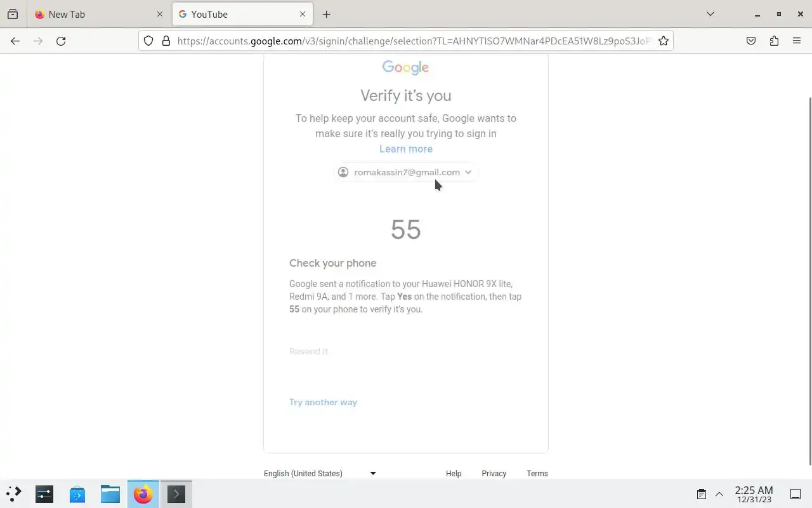This screenshot has height=508, width=812.
Task: View site security padlock info
Action: tap(166, 41)
